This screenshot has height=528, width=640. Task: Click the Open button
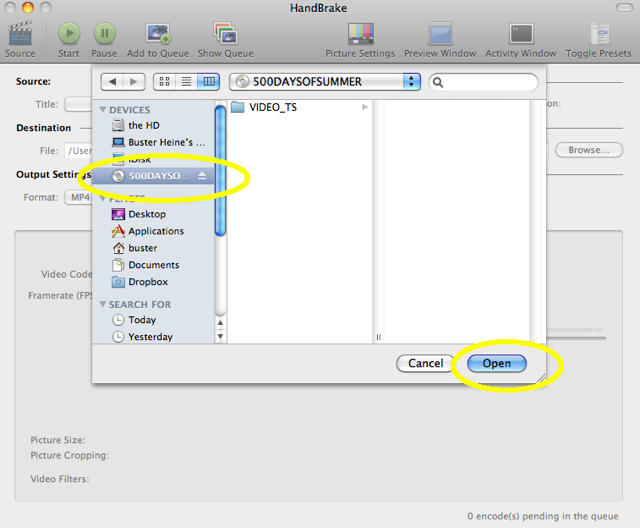pyautogui.click(x=496, y=363)
